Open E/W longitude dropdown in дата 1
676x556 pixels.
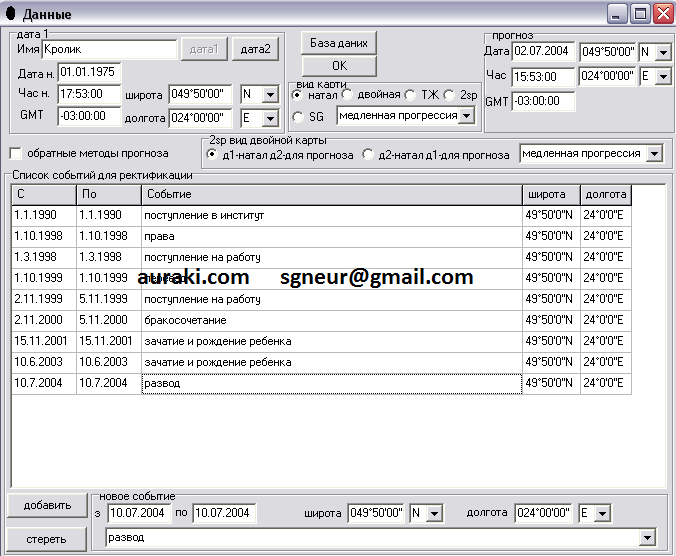[270, 119]
